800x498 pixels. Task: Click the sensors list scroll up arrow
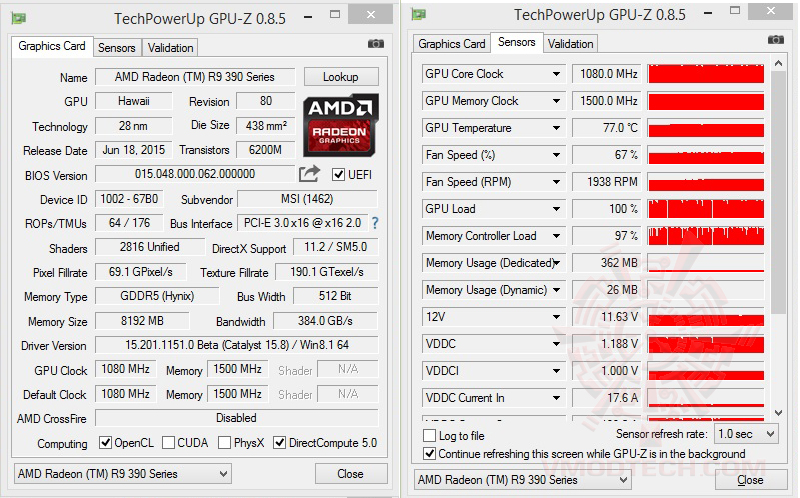click(778, 64)
